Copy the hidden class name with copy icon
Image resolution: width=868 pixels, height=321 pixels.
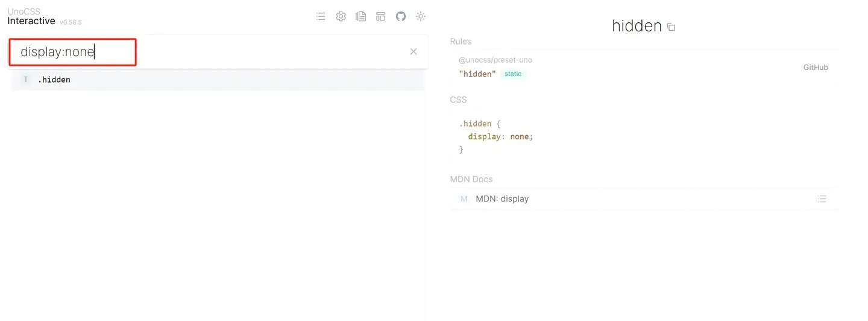coord(671,27)
